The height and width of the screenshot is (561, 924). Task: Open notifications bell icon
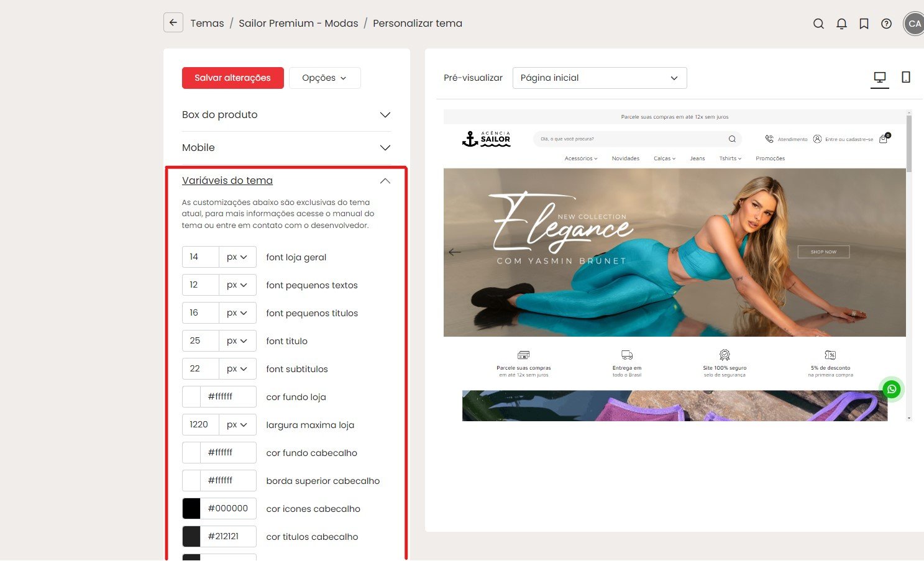point(841,24)
